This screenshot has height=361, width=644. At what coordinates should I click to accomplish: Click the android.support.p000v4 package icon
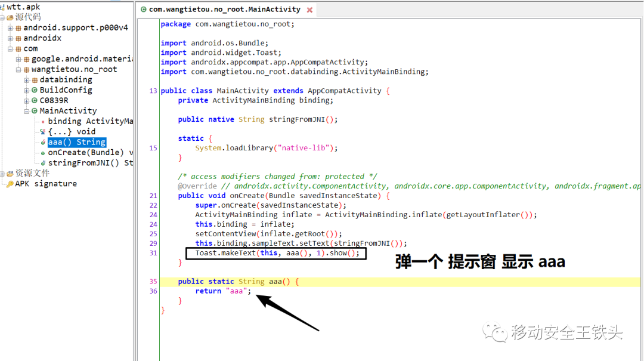coord(18,28)
